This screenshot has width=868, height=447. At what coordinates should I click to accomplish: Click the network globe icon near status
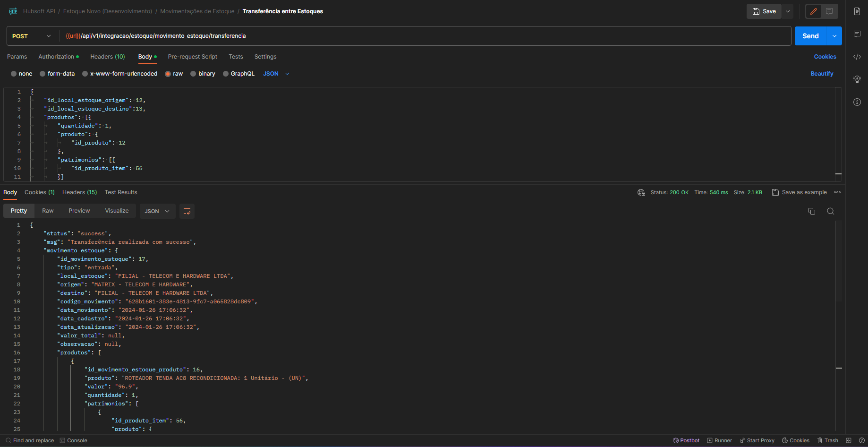[641, 192]
